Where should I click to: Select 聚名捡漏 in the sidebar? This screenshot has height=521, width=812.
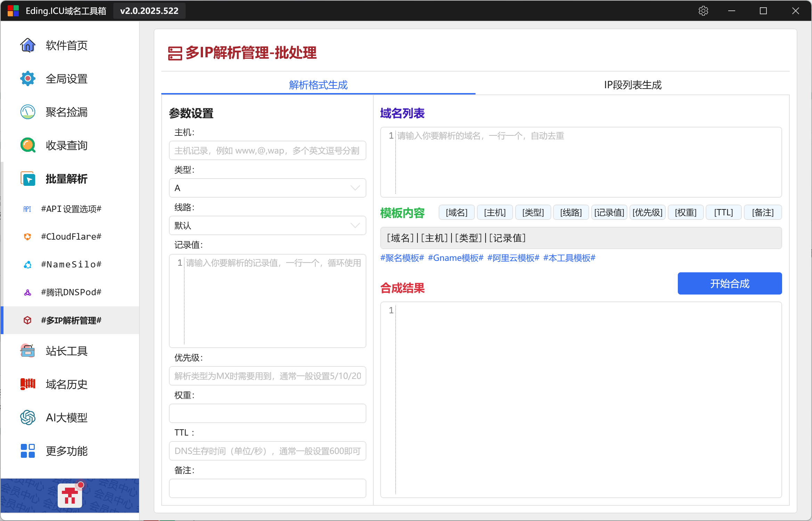coord(70,112)
